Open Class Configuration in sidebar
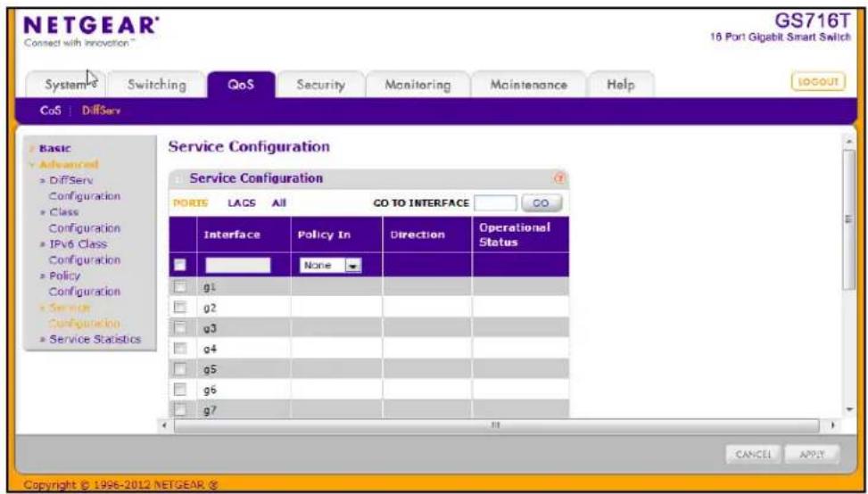 click(84, 219)
